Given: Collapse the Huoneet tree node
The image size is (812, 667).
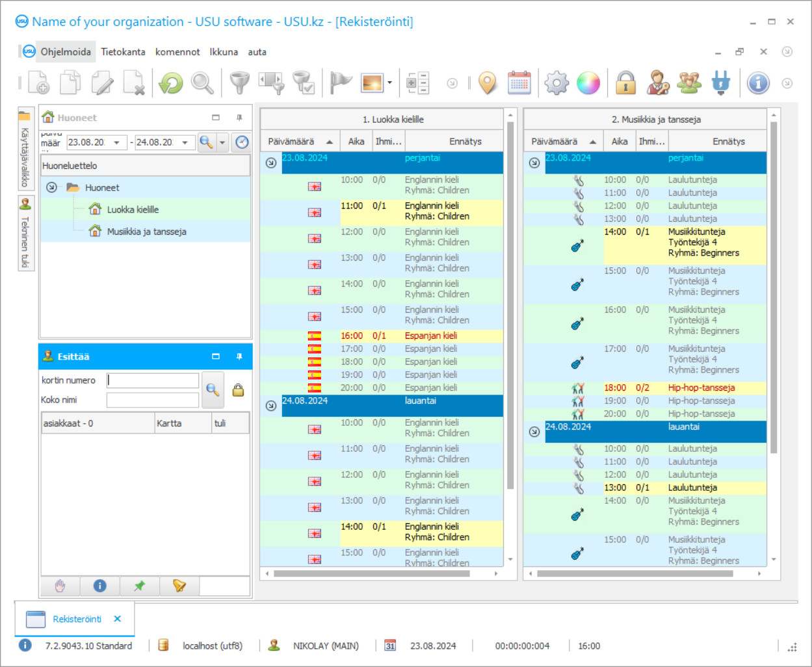Looking at the screenshot, I should [51, 187].
